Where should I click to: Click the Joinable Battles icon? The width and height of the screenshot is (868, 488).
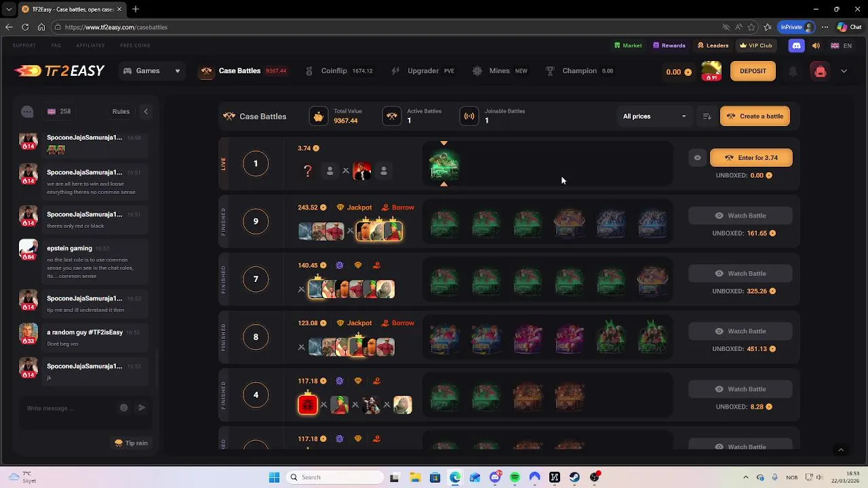(x=469, y=117)
